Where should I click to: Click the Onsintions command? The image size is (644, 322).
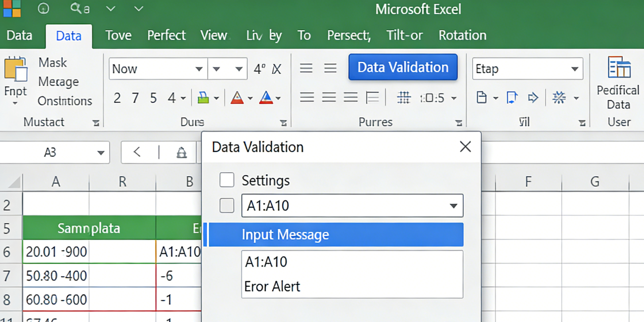(65, 101)
